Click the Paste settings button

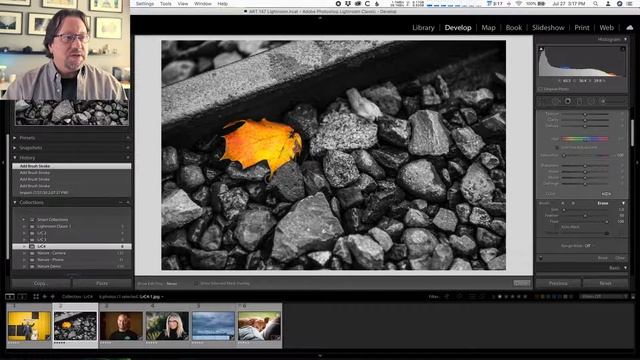pos(102,283)
